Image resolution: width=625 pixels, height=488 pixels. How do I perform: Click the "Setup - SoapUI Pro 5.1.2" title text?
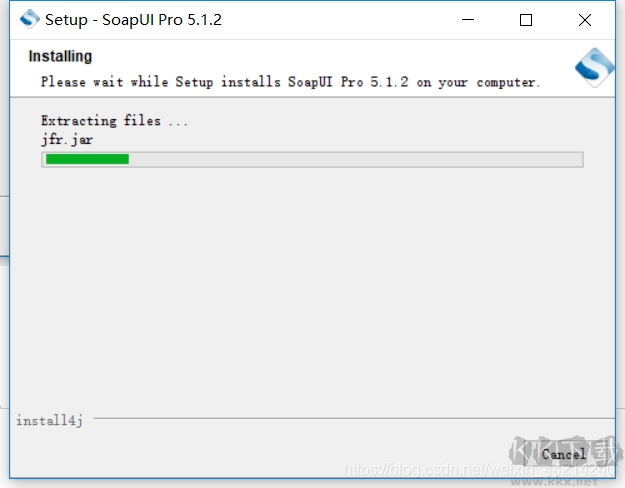point(133,20)
